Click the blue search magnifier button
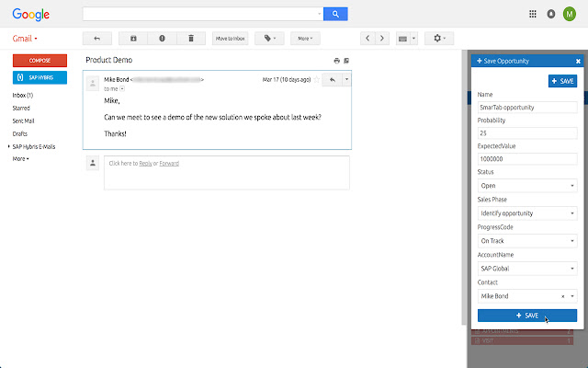This screenshot has height=368, width=588. [x=335, y=15]
